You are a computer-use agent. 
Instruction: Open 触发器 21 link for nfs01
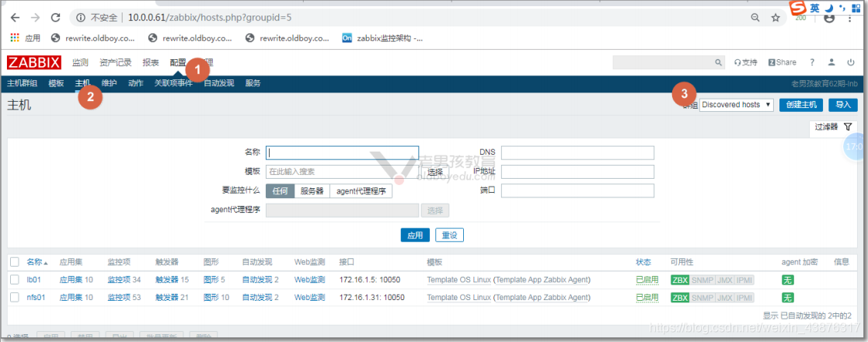pos(173,297)
